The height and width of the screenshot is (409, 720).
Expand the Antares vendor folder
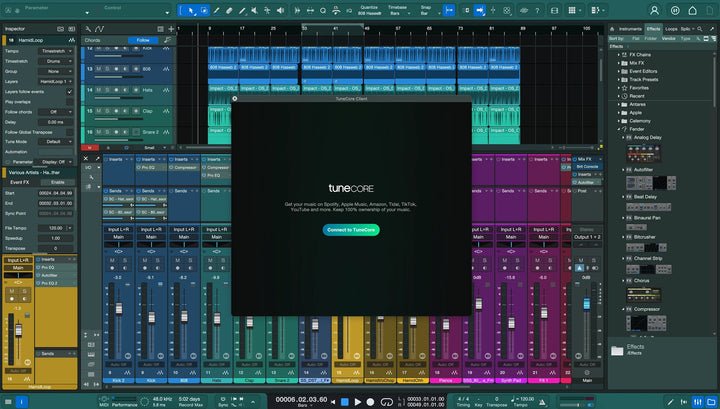tap(619, 104)
